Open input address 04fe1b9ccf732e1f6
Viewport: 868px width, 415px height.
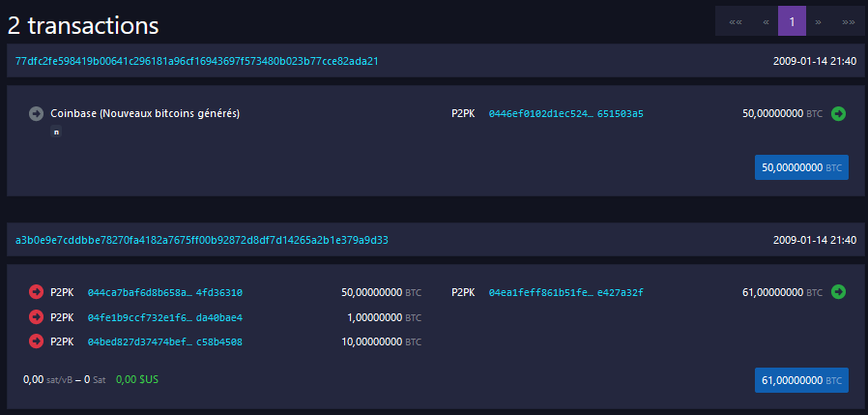pyautogui.click(x=165, y=317)
